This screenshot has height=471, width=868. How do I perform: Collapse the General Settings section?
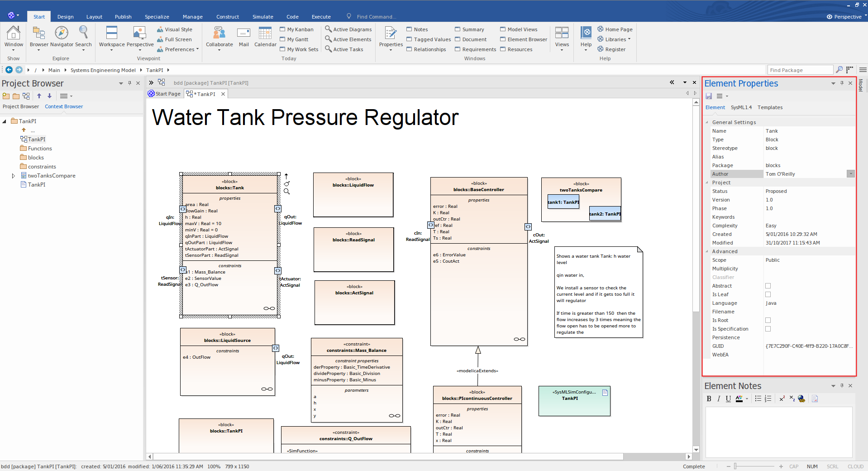click(x=707, y=122)
